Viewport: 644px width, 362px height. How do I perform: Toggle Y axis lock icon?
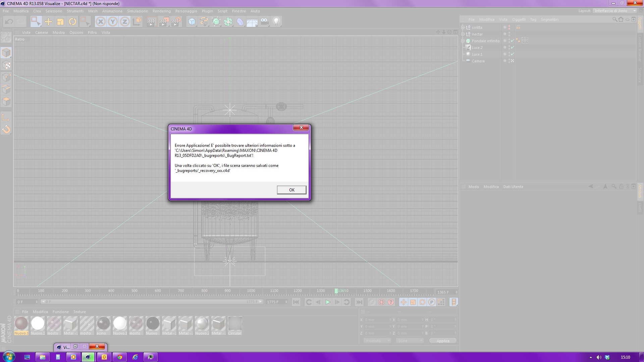113,22
